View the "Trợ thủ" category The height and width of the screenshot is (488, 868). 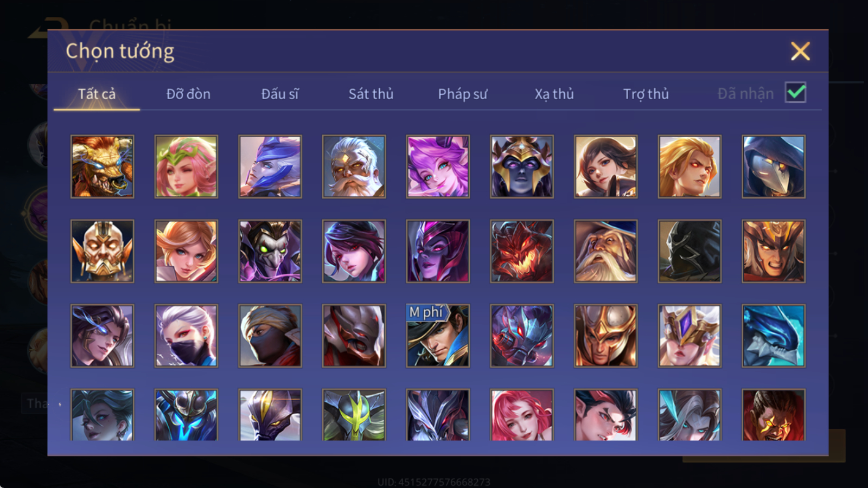click(x=646, y=94)
